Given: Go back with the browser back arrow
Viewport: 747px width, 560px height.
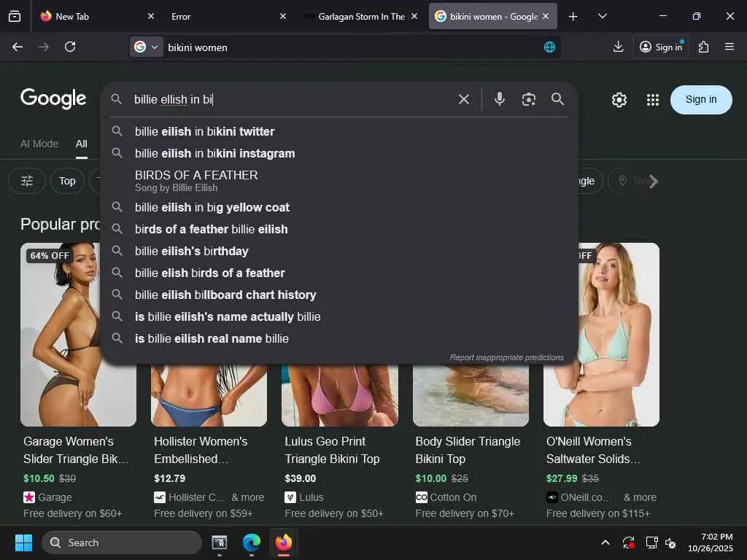Looking at the screenshot, I should click(18, 47).
